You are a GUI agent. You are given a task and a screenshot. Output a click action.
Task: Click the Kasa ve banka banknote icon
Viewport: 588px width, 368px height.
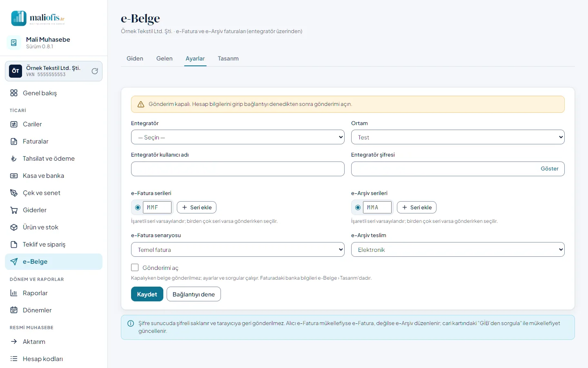coord(14,176)
